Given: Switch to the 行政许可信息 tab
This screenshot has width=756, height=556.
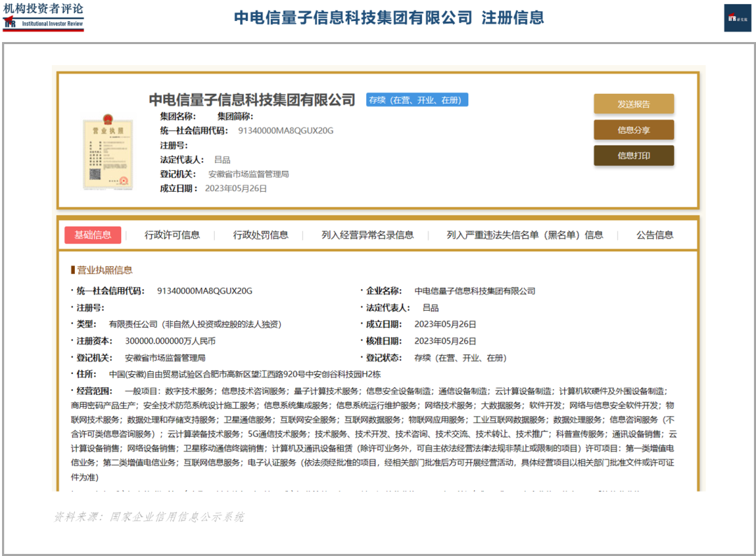Looking at the screenshot, I should [x=172, y=235].
